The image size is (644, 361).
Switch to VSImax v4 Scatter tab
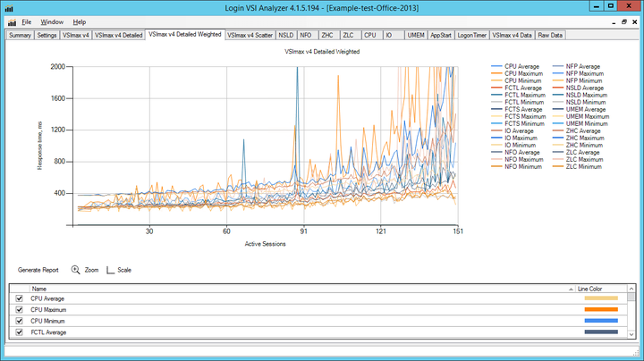coord(250,36)
